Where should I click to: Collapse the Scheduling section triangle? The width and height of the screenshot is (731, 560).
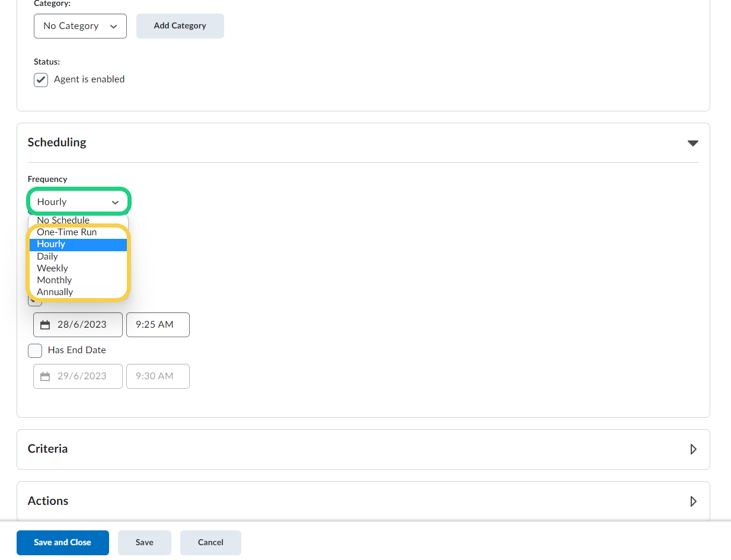pos(692,143)
